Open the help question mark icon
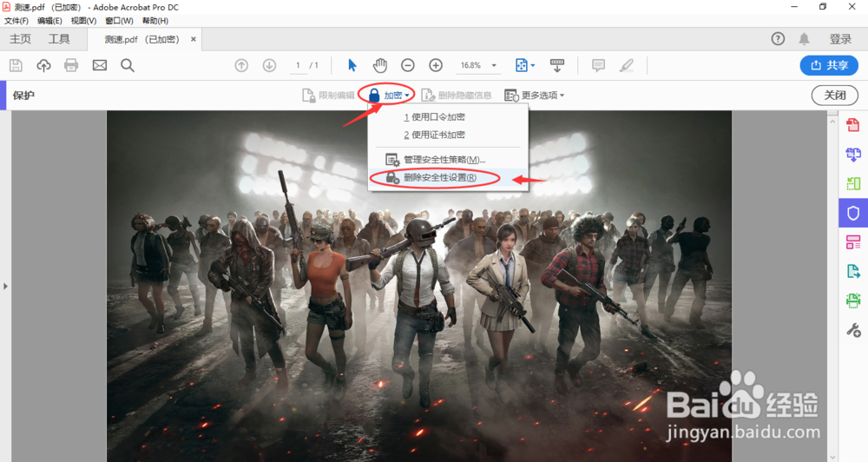 click(778, 39)
